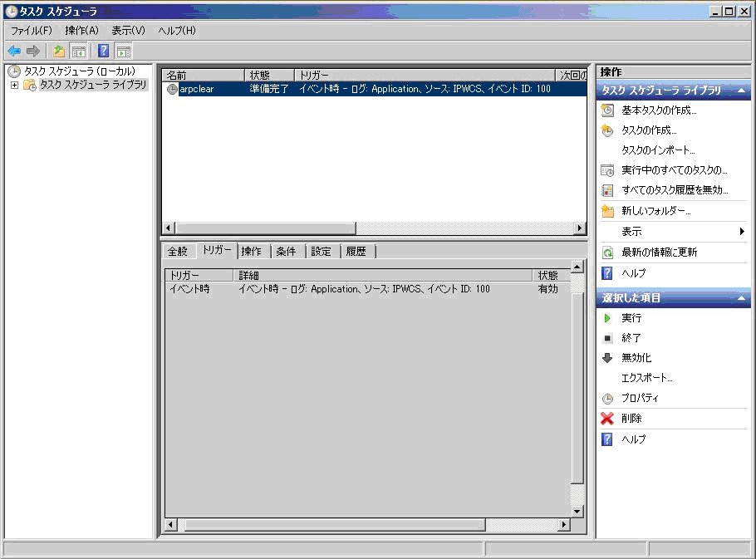Click the Task Scheduler title bar icon
This screenshot has height=559, width=756.
(11, 12)
